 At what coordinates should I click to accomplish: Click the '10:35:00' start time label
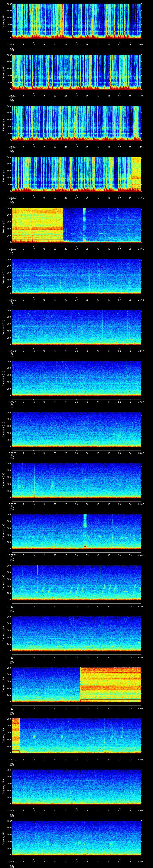click(x=12, y=351)
